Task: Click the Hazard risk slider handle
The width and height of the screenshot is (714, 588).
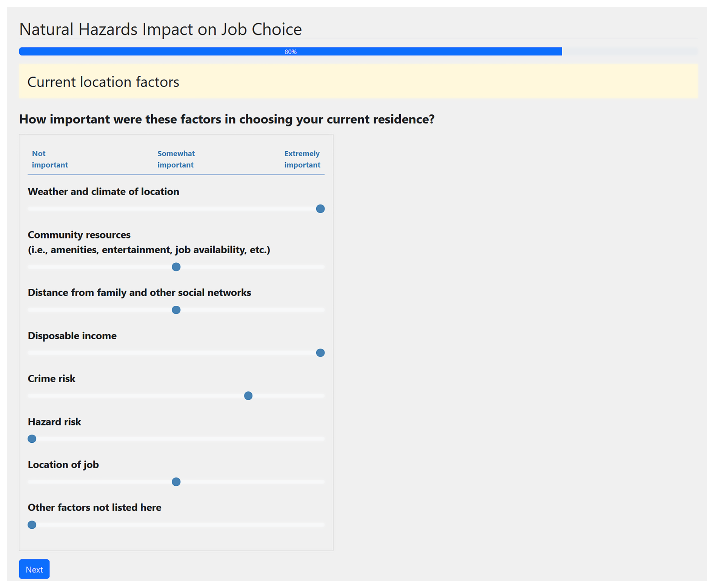Action: coord(32,439)
